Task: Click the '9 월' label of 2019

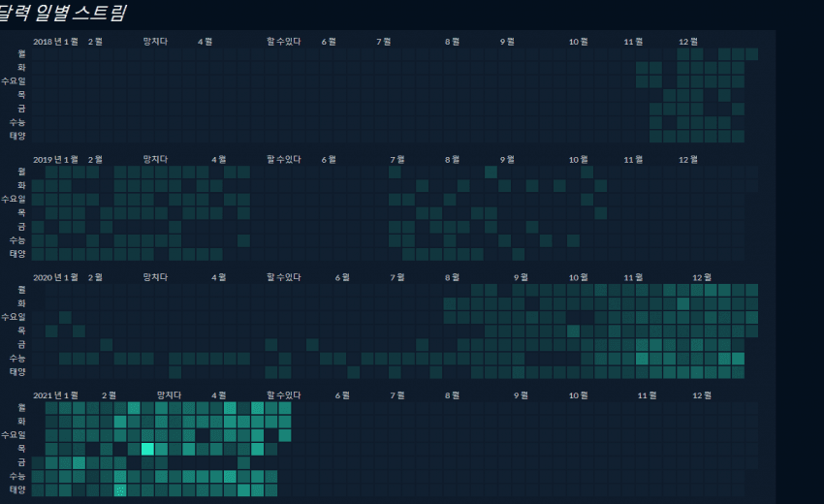Action: (507, 159)
